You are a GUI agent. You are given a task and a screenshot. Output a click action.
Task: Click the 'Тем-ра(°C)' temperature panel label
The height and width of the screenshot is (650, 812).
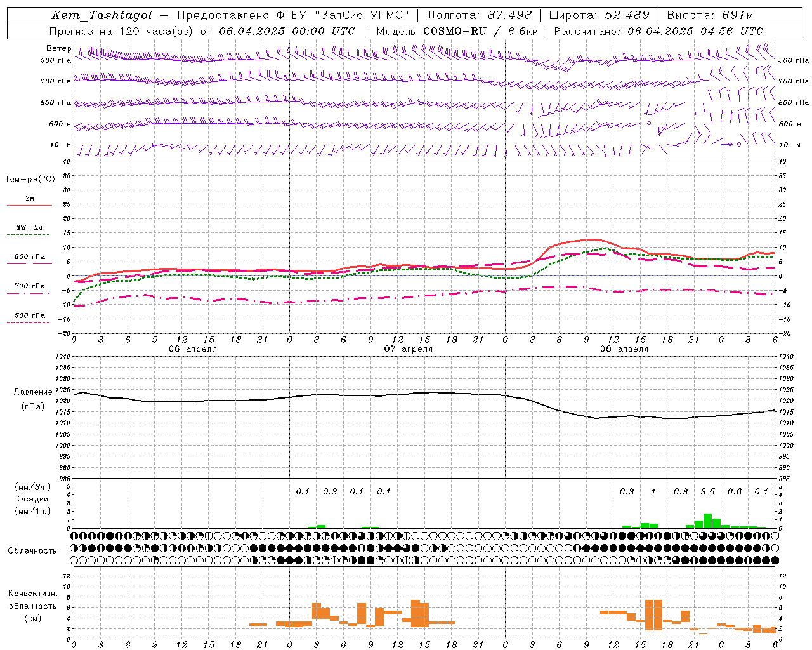pos(30,180)
